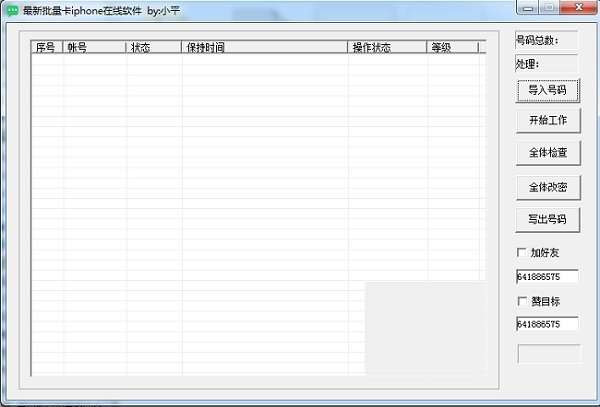Click the 导入号码 button

pos(548,91)
